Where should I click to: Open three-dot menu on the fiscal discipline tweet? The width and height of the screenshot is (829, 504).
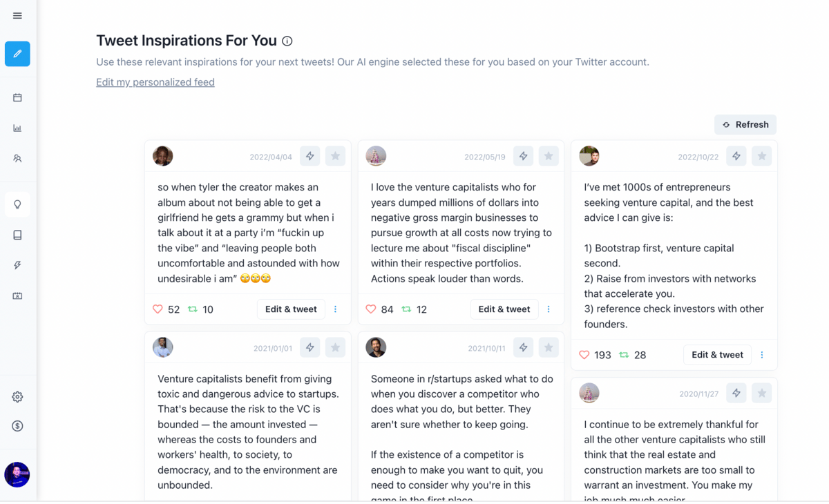point(549,309)
